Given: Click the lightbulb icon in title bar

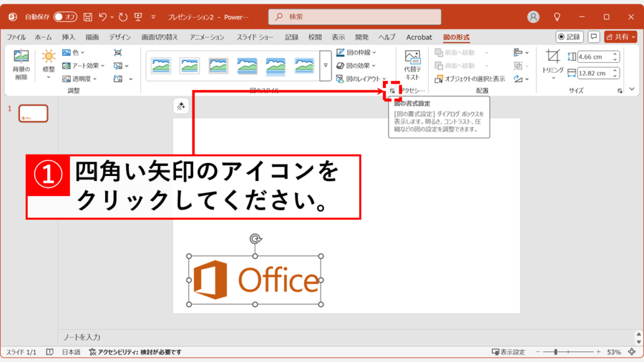Looking at the screenshot, I should click(557, 17).
